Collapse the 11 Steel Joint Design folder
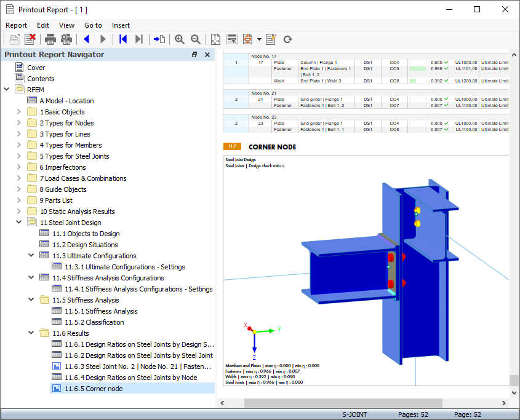The width and height of the screenshot is (520, 420). 19,222
